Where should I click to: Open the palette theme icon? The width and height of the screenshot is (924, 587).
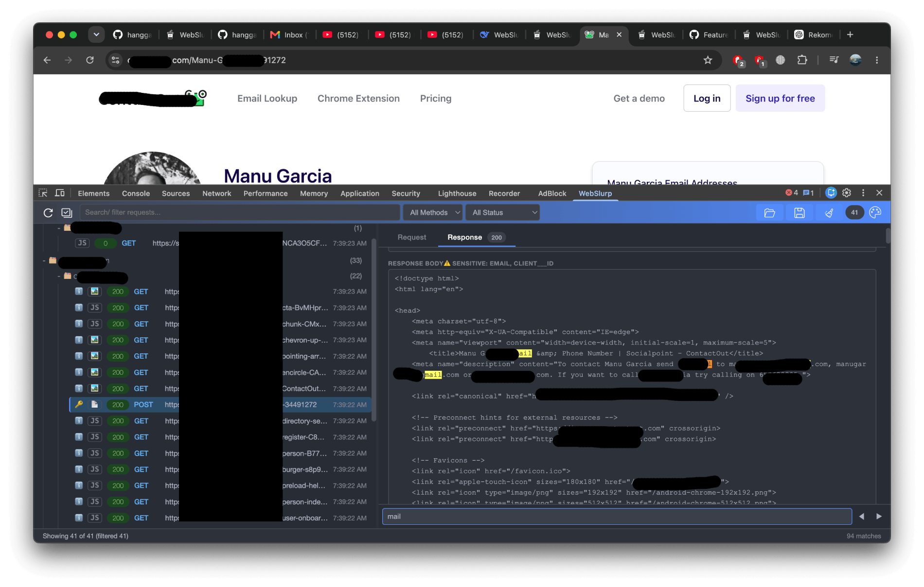[875, 212]
